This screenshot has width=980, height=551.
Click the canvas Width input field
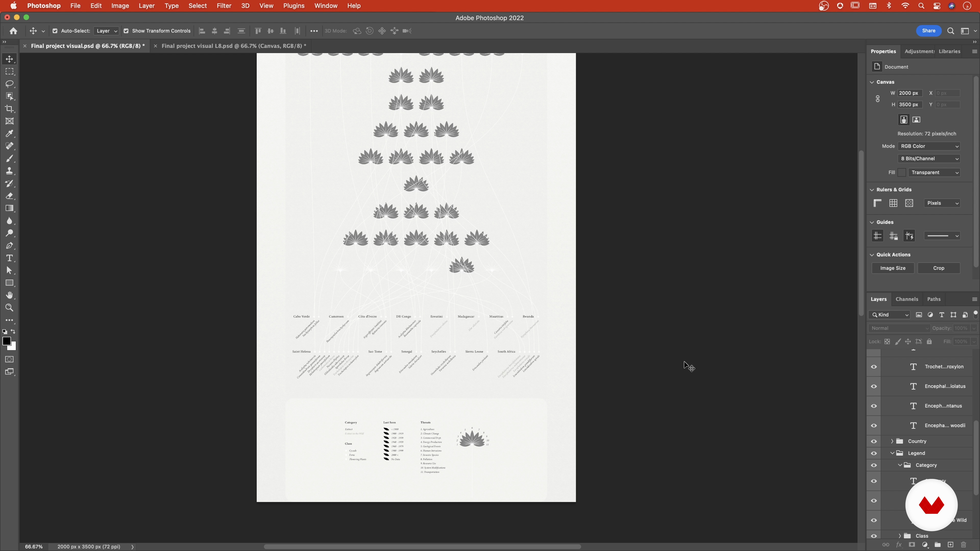[x=910, y=93]
